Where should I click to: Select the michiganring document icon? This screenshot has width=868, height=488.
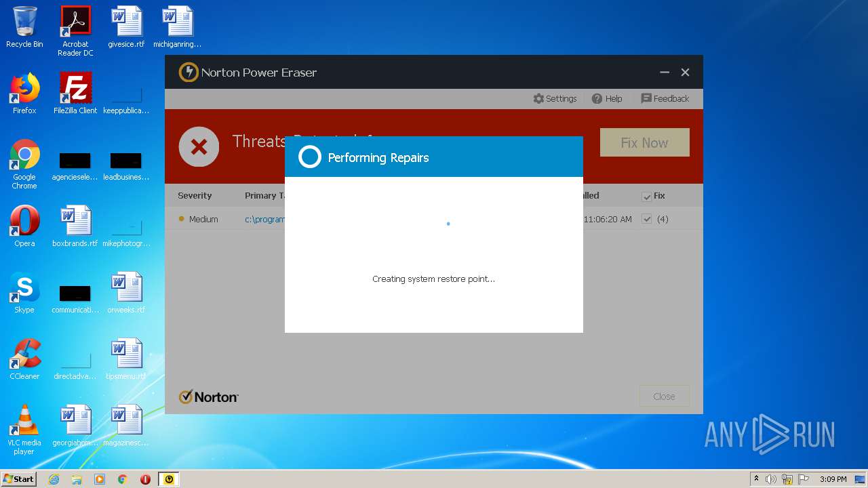click(x=177, y=28)
